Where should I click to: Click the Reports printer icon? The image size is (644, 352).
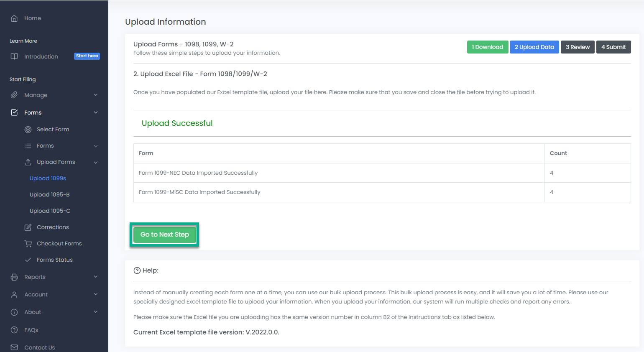14,277
